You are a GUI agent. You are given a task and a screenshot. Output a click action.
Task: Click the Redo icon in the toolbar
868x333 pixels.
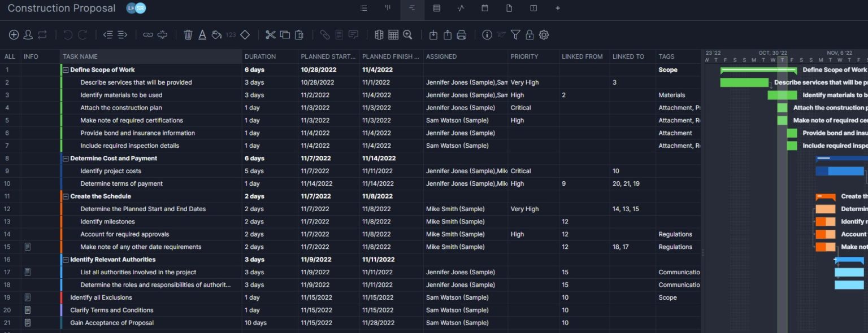82,34
